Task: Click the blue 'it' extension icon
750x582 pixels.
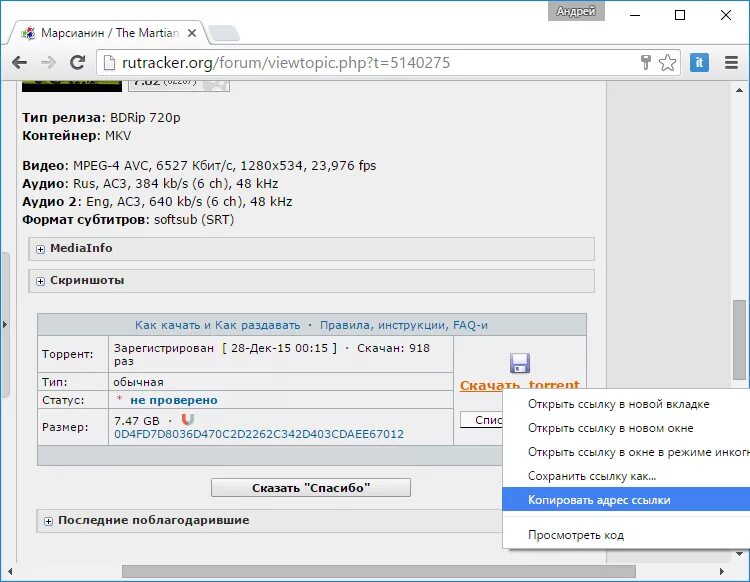Action: pos(699,63)
